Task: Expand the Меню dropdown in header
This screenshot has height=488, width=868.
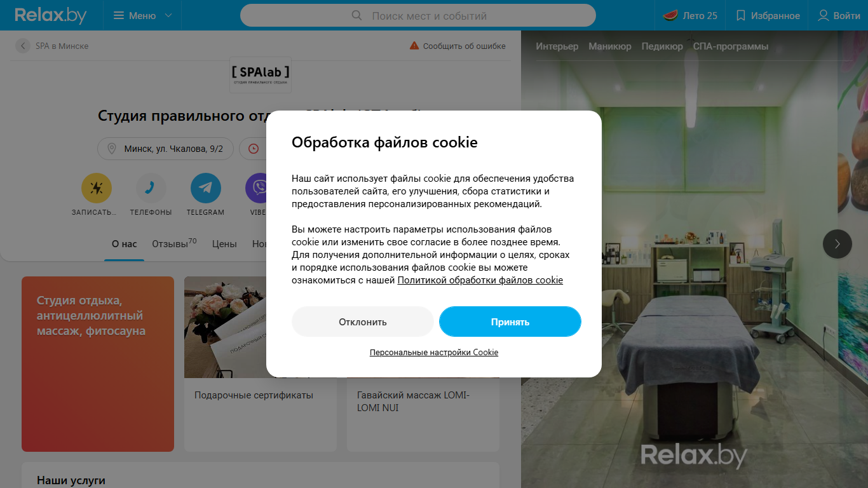Action: pyautogui.click(x=143, y=15)
